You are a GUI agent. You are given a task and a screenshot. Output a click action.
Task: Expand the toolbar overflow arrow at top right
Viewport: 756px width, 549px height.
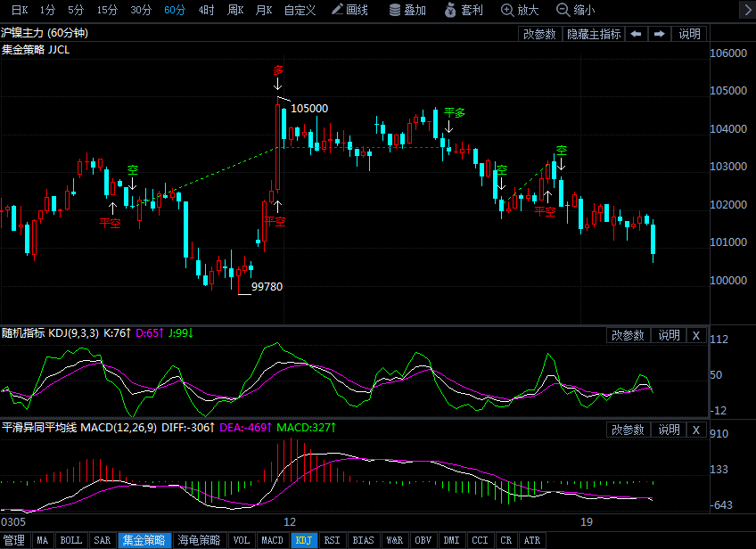click(x=746, y=11)
